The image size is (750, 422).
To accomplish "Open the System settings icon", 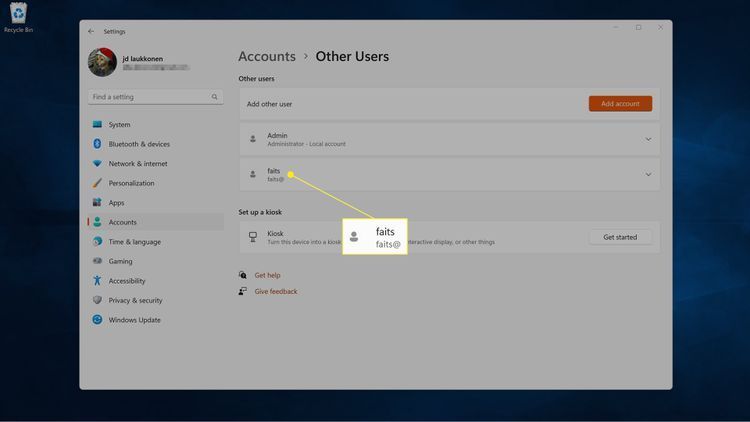I will coord(98,125).
